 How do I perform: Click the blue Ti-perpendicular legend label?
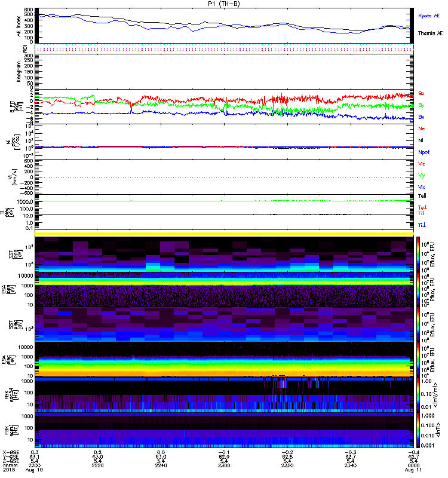[422, 225]
